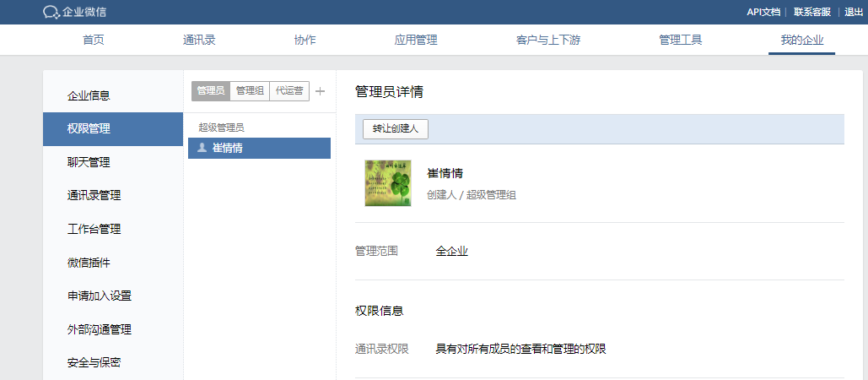Open the 首页 navigation menu

[x=94, y=40]
